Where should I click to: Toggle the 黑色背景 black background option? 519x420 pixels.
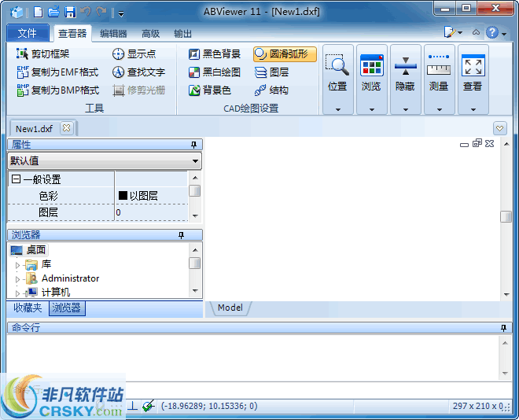[215, 54]
